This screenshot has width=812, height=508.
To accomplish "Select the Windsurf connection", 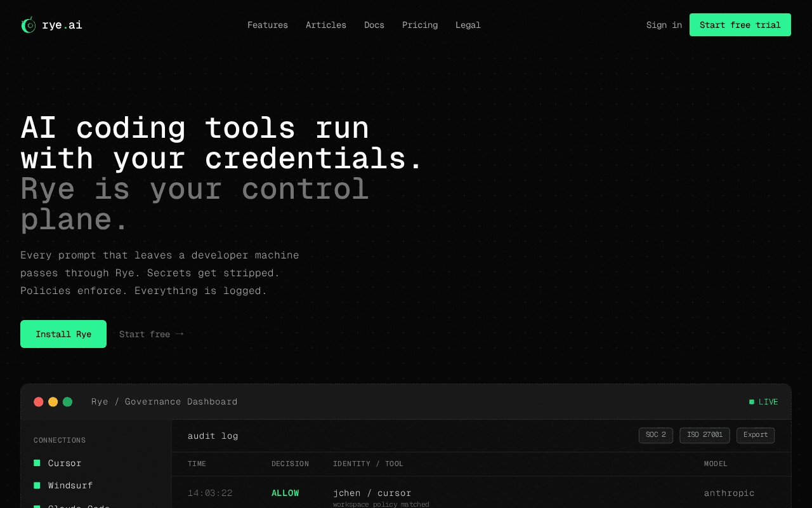I will (70, 485).
